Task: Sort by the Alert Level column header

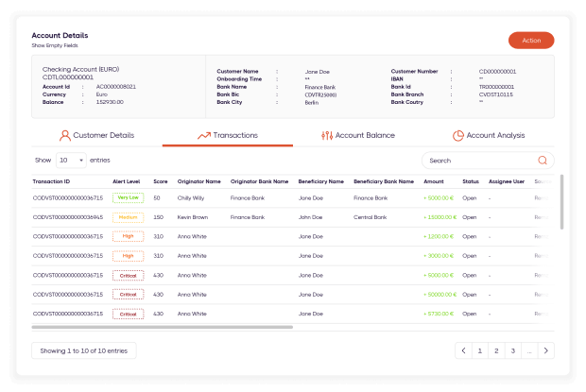Action: click(127, 180)
